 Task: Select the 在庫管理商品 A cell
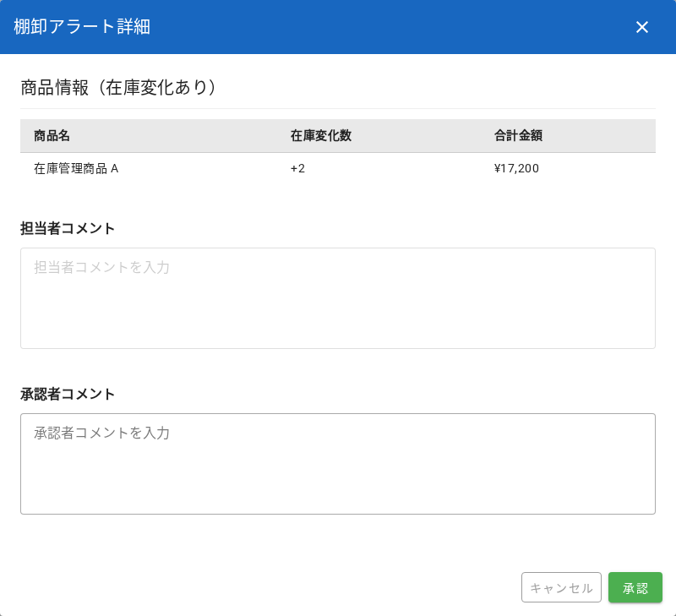76,168
